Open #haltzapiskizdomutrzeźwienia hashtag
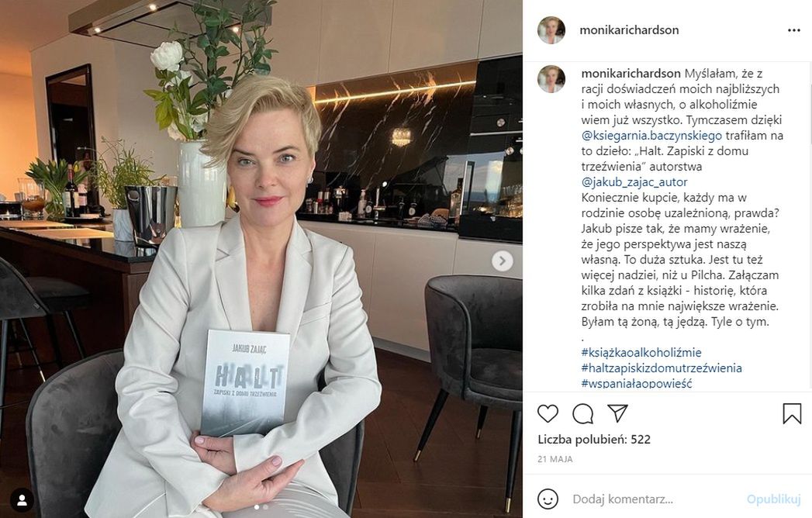The width and height of the screenshot is (812, 518). (x=662, y=368)
